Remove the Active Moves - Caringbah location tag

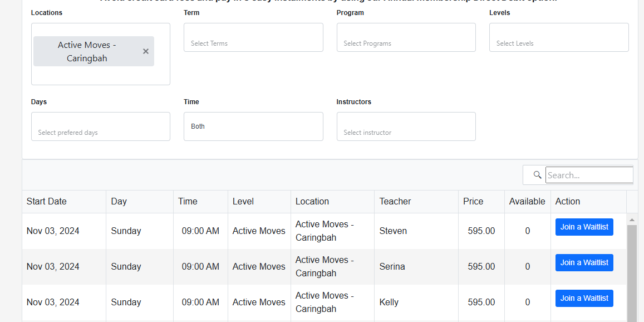click(x=146, y=51)
